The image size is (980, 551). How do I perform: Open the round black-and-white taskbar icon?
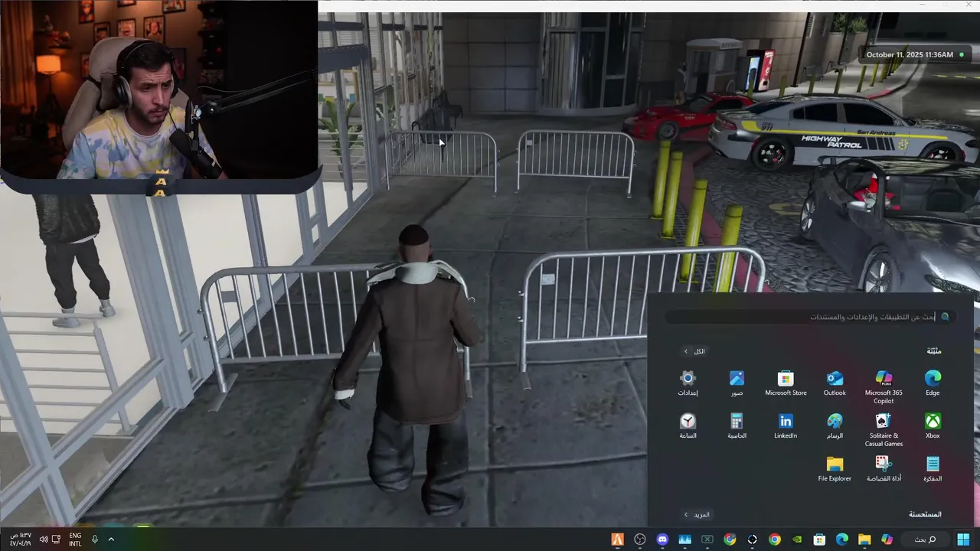[x=753, y=540]
